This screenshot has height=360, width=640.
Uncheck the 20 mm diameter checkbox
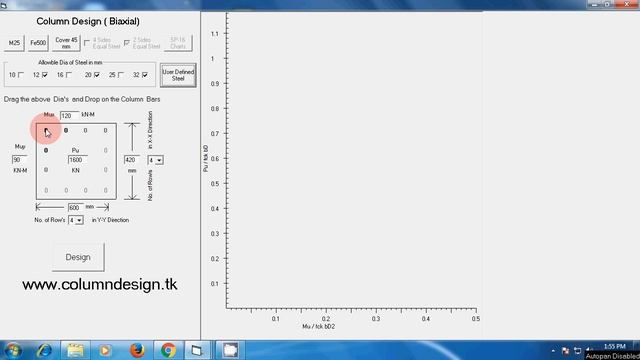[97, 75]
